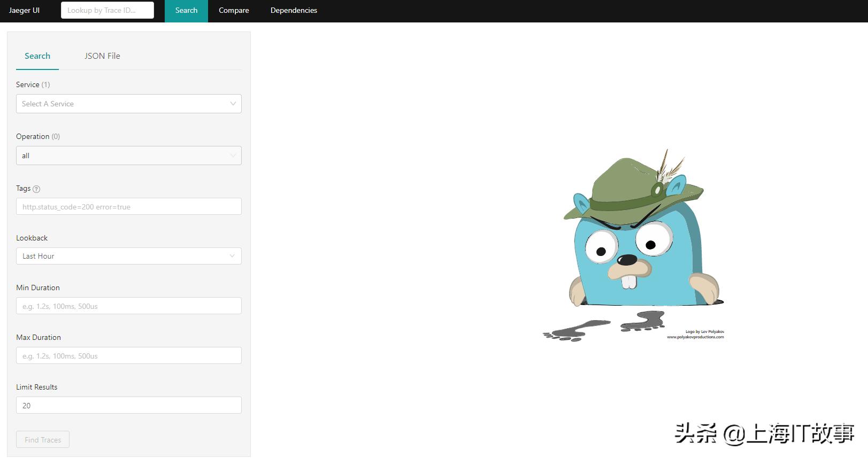Click into the Tags input field

pos(129,207)
